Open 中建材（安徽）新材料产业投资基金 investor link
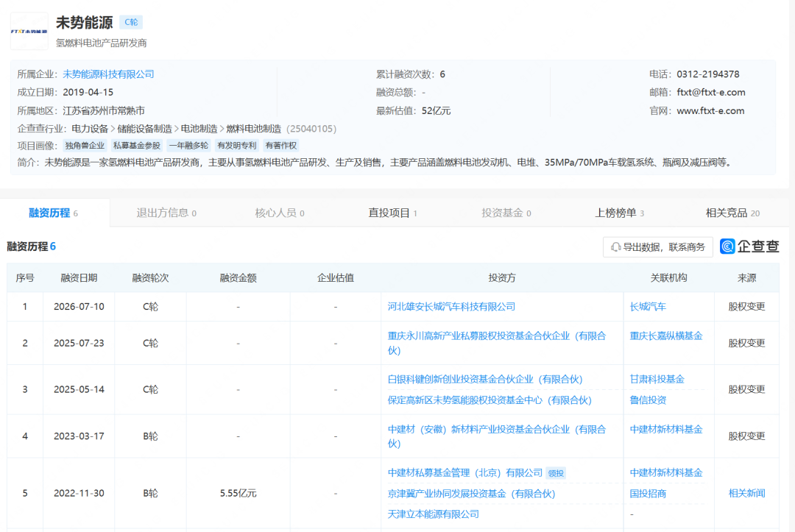This screenshot has width=795, height=532. point(496,436)
